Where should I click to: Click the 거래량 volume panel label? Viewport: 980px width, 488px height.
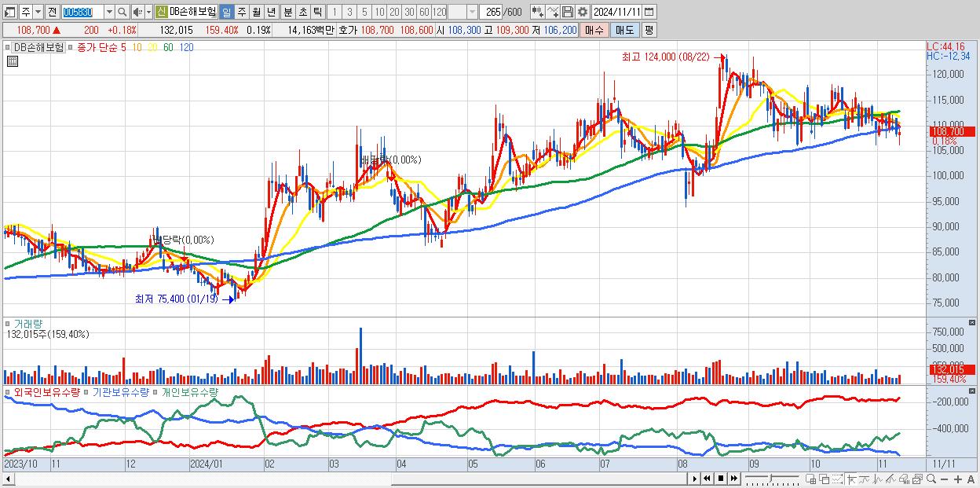click(27, 323)
